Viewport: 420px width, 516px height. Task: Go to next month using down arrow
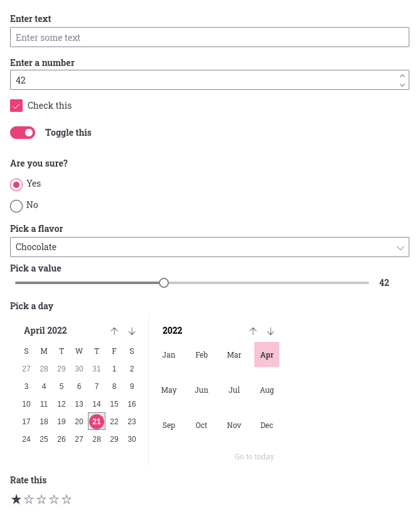(132, 331)
